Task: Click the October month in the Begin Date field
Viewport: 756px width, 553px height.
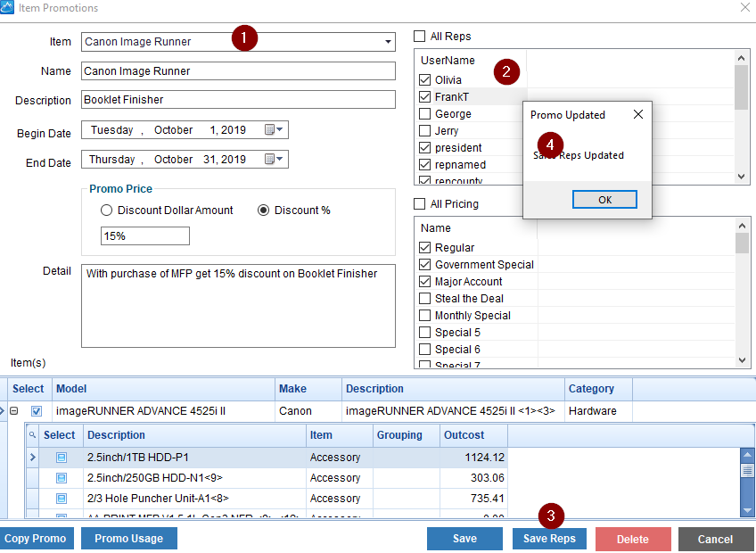Action: coord(173,130)
